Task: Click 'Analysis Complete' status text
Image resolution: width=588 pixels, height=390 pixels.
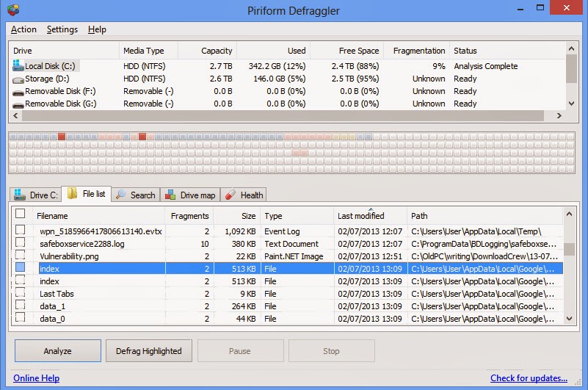Action: 486,66
